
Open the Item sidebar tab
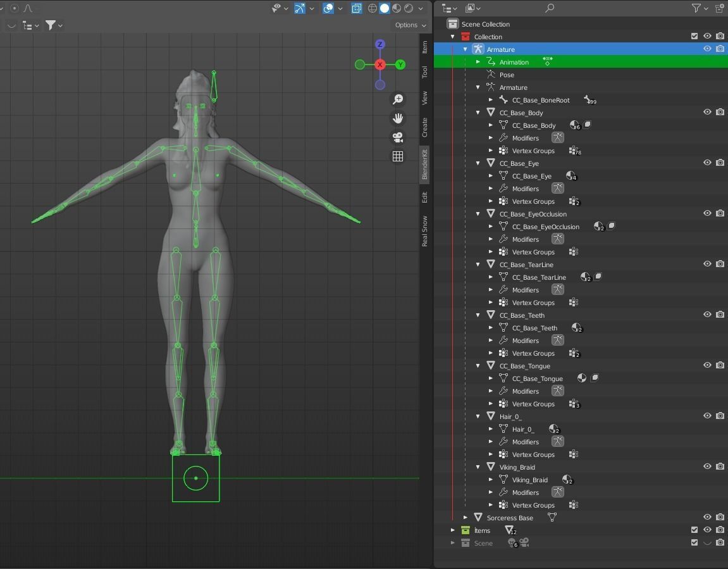click(x=424, y=47)
